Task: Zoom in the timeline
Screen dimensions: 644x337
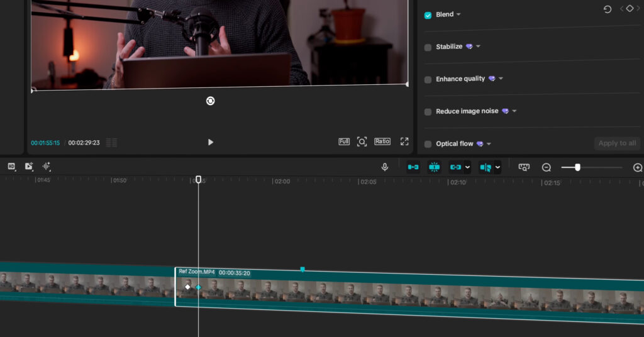Action: pos(638,167)
